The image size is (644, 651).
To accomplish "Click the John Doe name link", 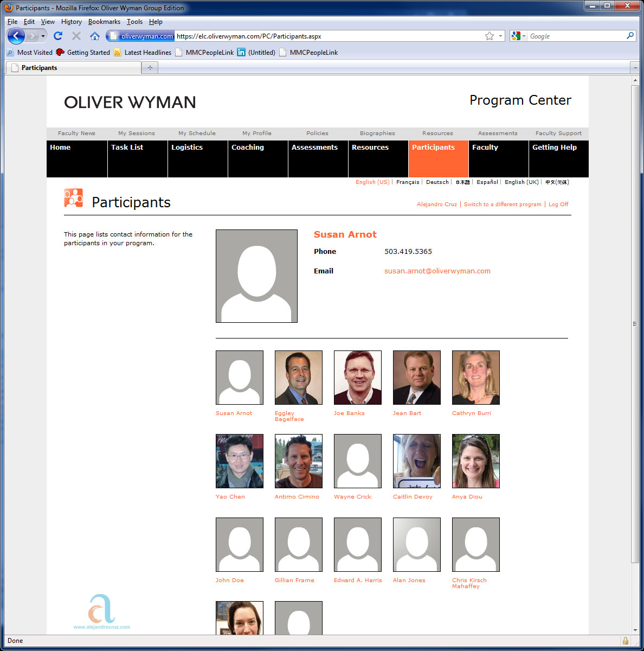I will (230, 580).
